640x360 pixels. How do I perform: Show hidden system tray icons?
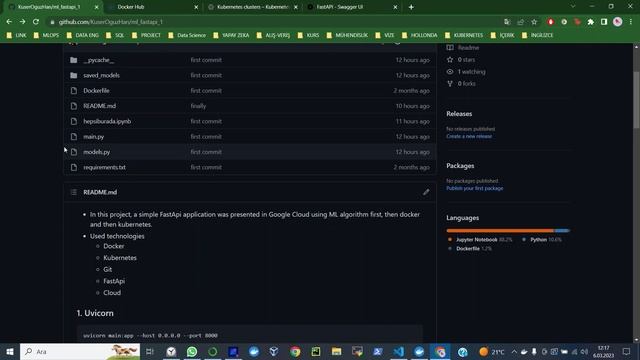tap(514, 351)
